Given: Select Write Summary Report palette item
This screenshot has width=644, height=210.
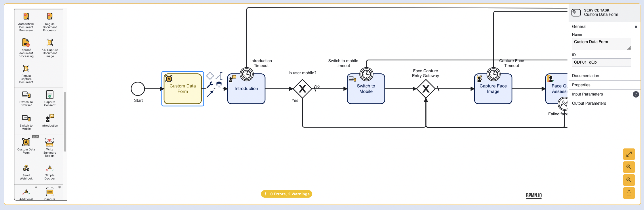Looking at the screenshot, I should [50, 147].
